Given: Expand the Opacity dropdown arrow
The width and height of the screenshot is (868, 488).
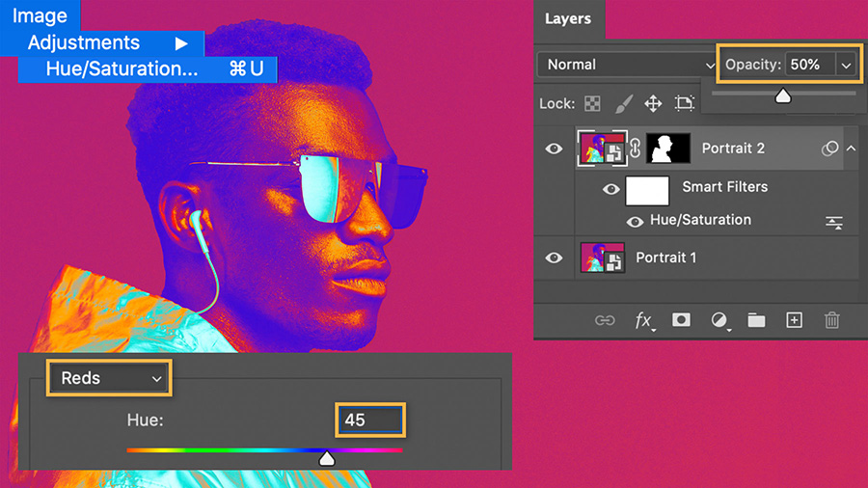Looking at the screenshot, I should [x=847, y=66].
